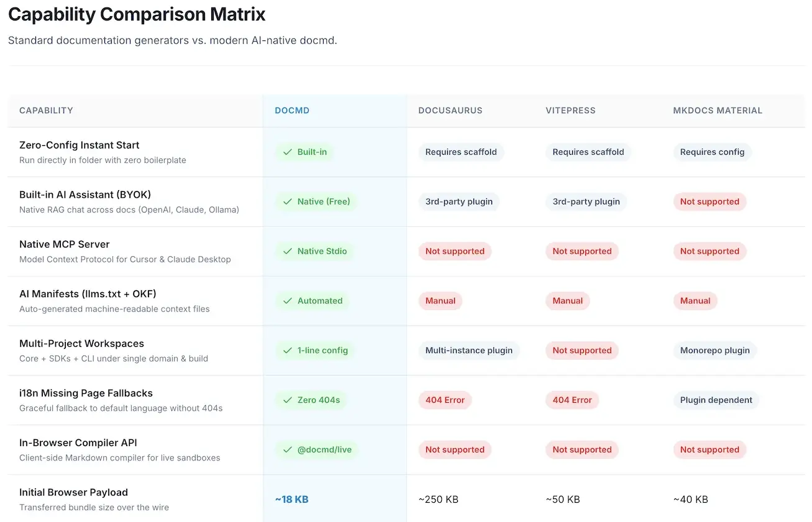Click Docusaurus 404 Error badge
The width and height of the screenshot is (812, 522).
tap(445, 400)
